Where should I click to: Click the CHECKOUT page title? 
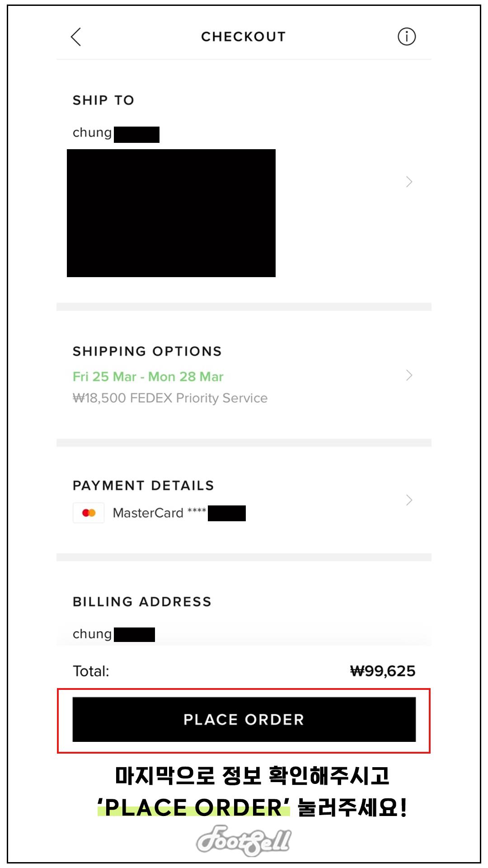coord(243,37)
